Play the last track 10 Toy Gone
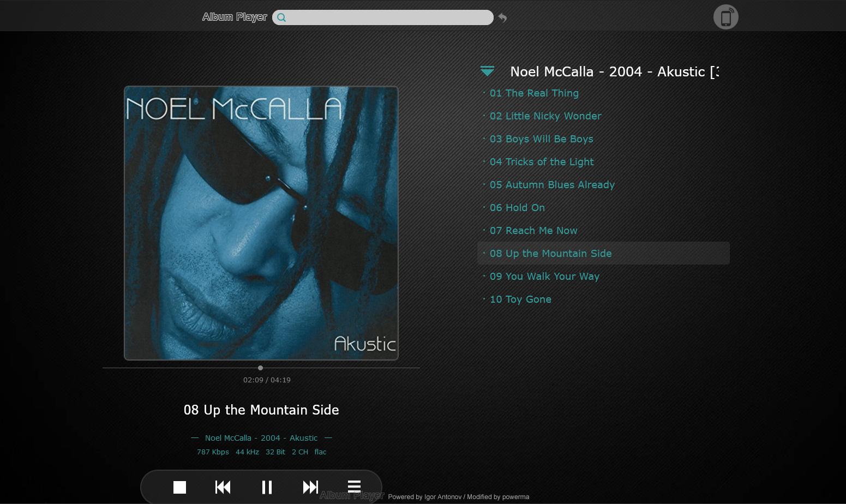Image resolution: width=846 pixels, height=504 pixels. coord(520,299)
